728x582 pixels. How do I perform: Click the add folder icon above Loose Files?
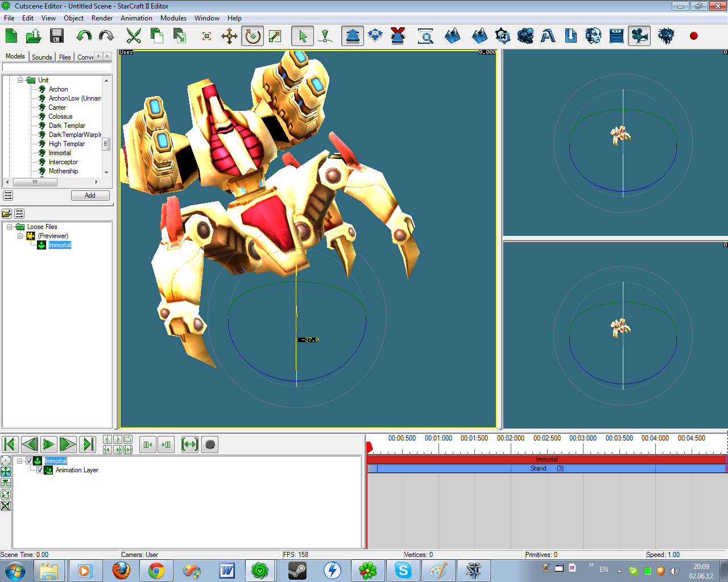pos(7,213)
